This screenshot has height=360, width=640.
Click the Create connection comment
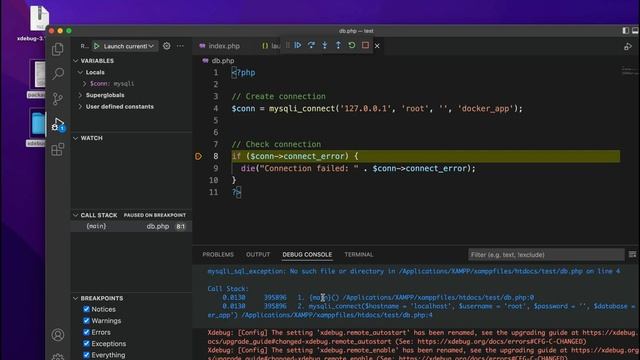[x=279, y=97]
